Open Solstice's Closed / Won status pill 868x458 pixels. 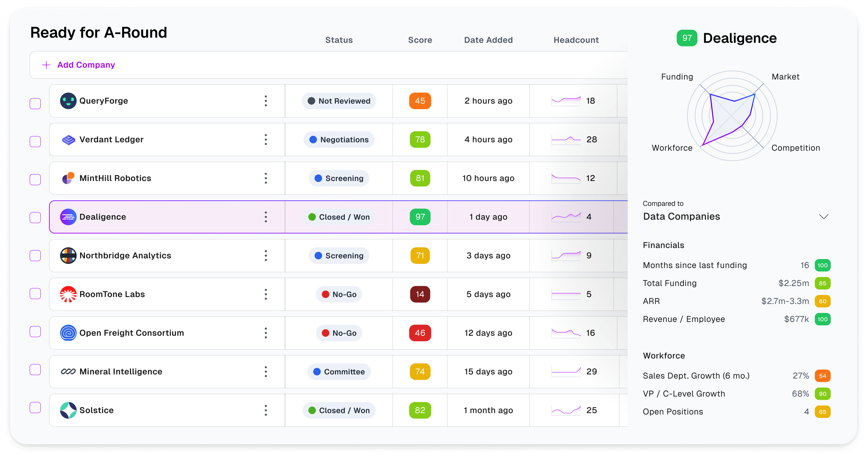[x=339, y=410]
